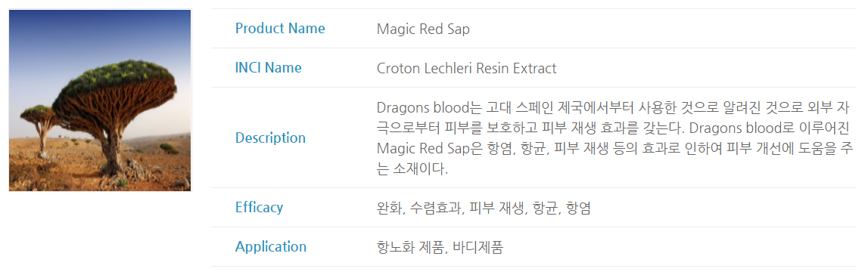Click the blue sky area of photo
Image resolution: width=868 pixels, height=275 pixels.
pyautogui.click(x=100, y=33)
